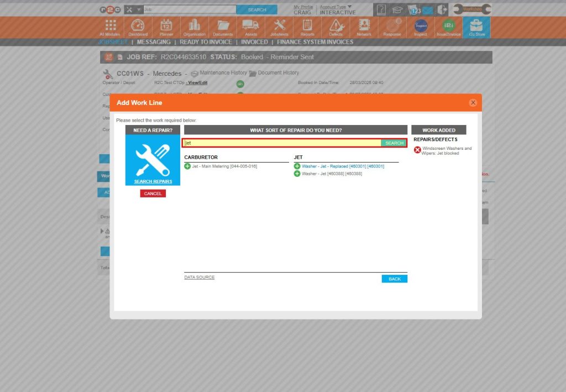The width and height of the screenshot is (566, 392).
Task: Click inside the repair search input field
Action: (x=276, y=143)
